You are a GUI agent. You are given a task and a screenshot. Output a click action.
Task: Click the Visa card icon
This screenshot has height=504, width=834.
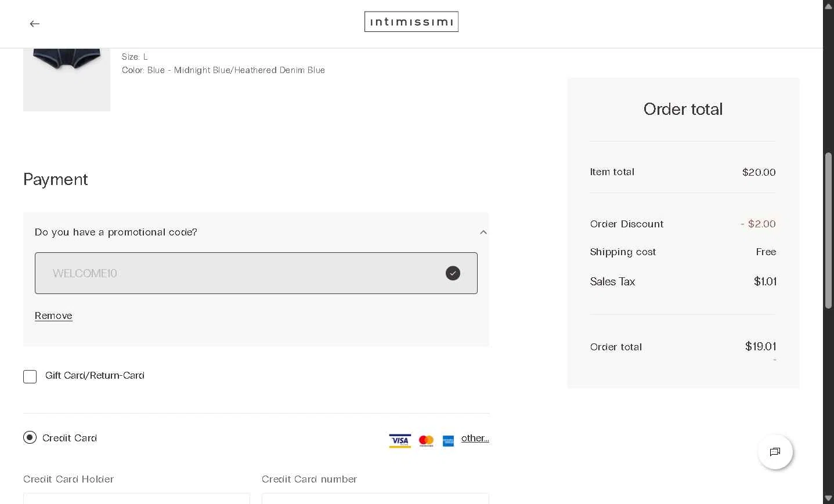point(400,441)
